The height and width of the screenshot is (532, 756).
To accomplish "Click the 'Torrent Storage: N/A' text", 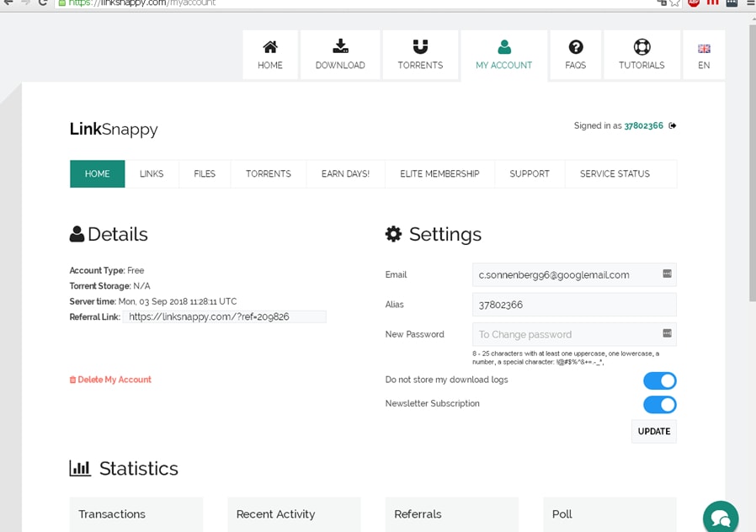I will pos(110,285).
